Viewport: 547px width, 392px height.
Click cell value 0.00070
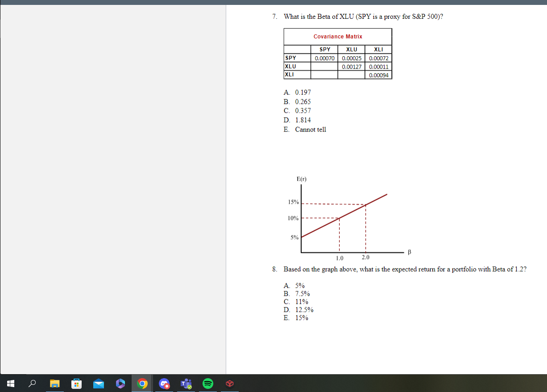(325, 58)
